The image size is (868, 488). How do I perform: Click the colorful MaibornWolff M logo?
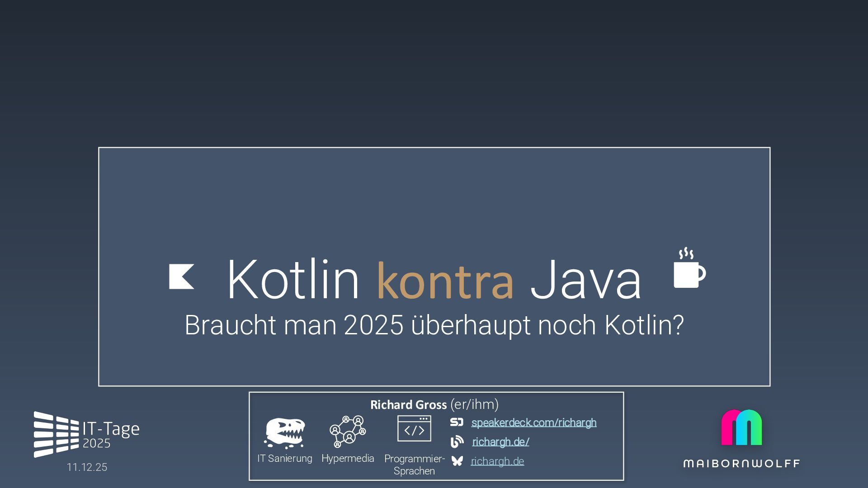[x=741, y=427]
